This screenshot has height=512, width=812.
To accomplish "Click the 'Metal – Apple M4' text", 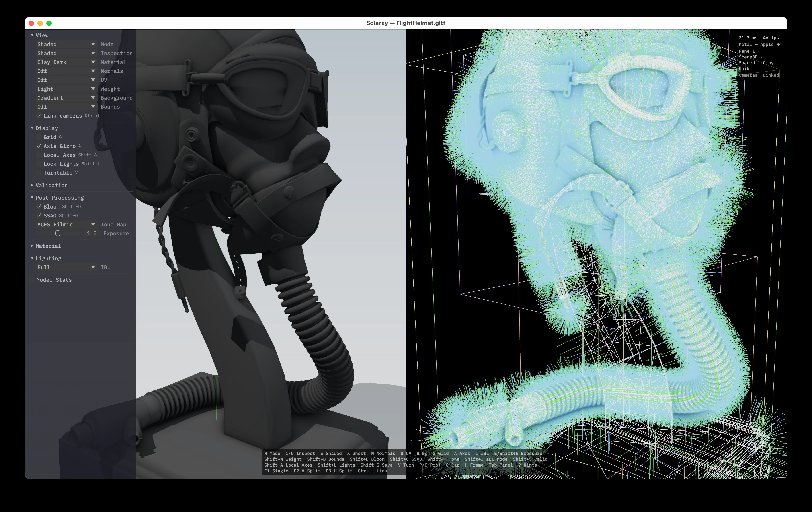I will click(760, 45).
